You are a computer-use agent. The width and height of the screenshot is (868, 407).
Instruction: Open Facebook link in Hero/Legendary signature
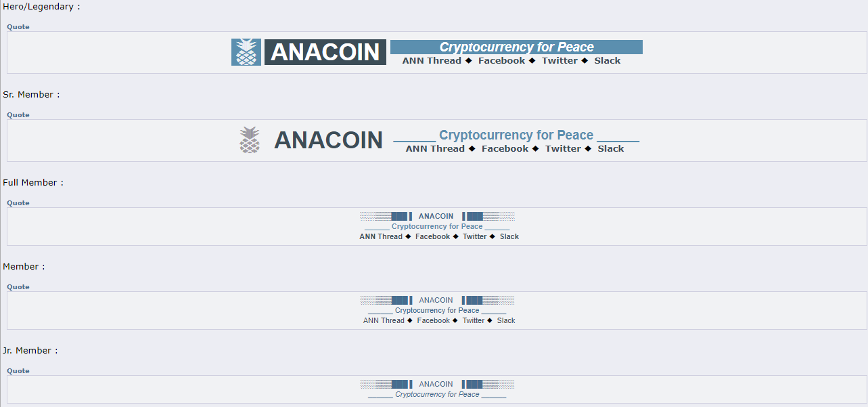coord(501,61)
